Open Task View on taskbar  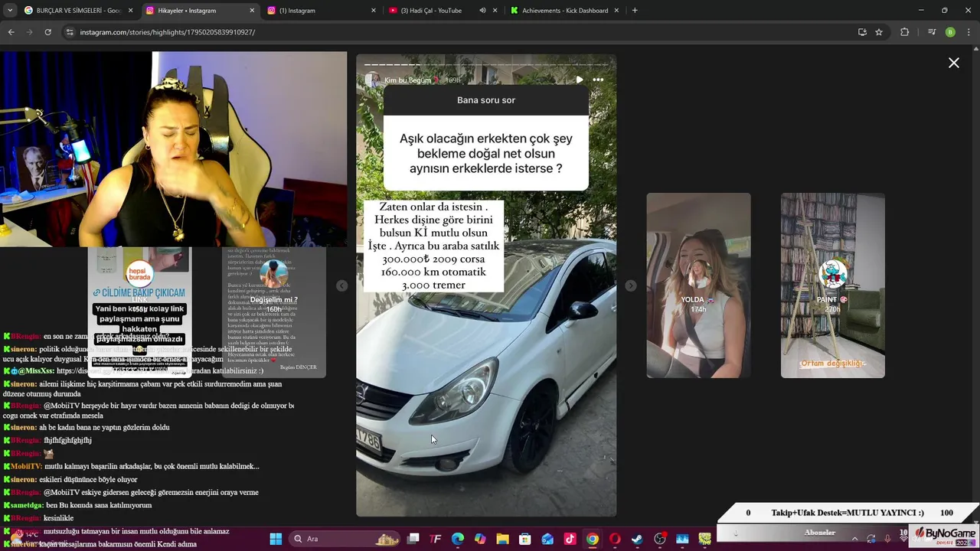point(413,539)
